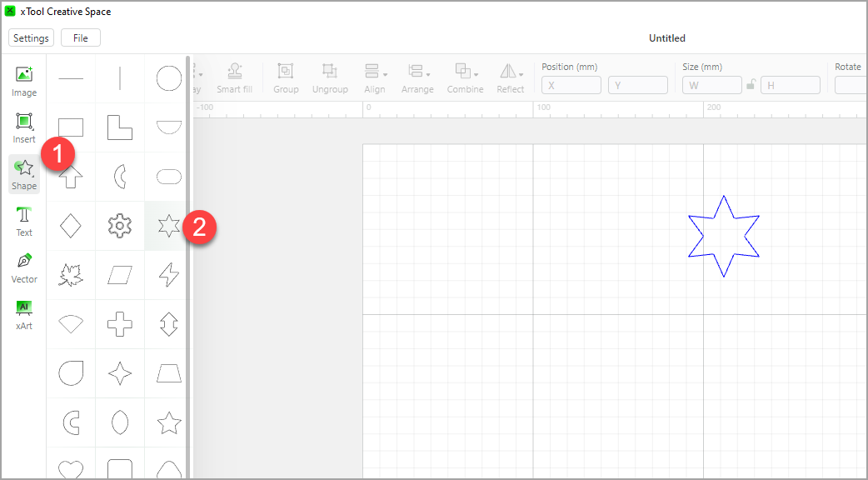Select the Insert tool in sidebar
Screen dimensions: 868x480
tap(24, 127)
